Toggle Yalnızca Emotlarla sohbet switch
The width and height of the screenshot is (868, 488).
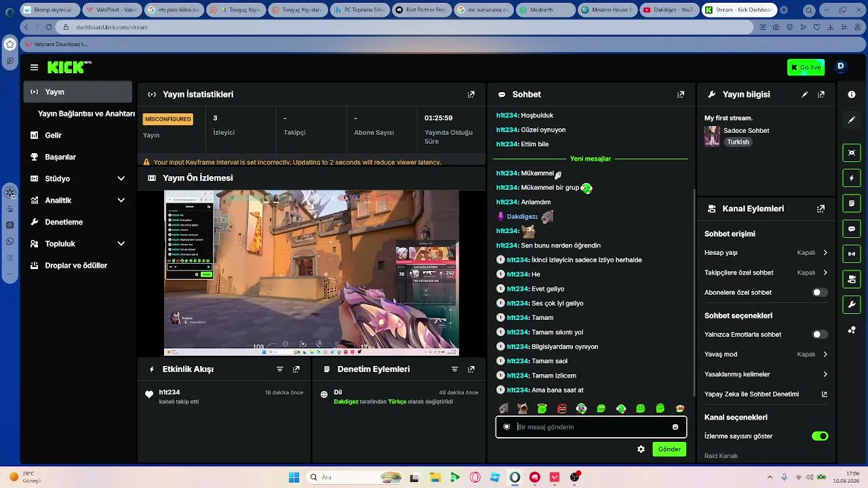tap(820, 335)
